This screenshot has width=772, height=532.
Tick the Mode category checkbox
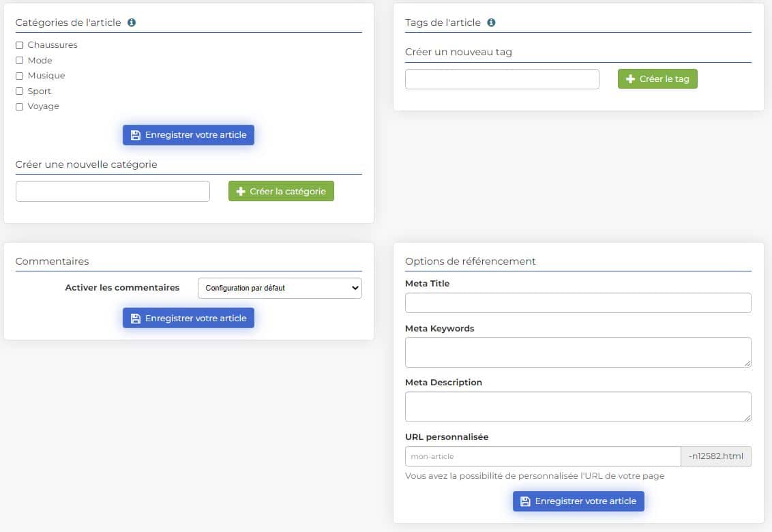click(20, 61)
